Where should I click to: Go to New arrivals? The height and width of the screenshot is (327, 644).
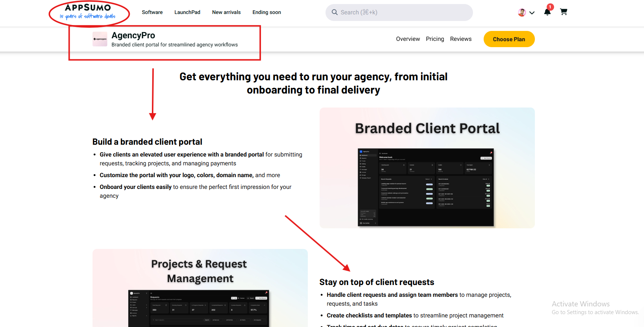click(x=226, y=12)
